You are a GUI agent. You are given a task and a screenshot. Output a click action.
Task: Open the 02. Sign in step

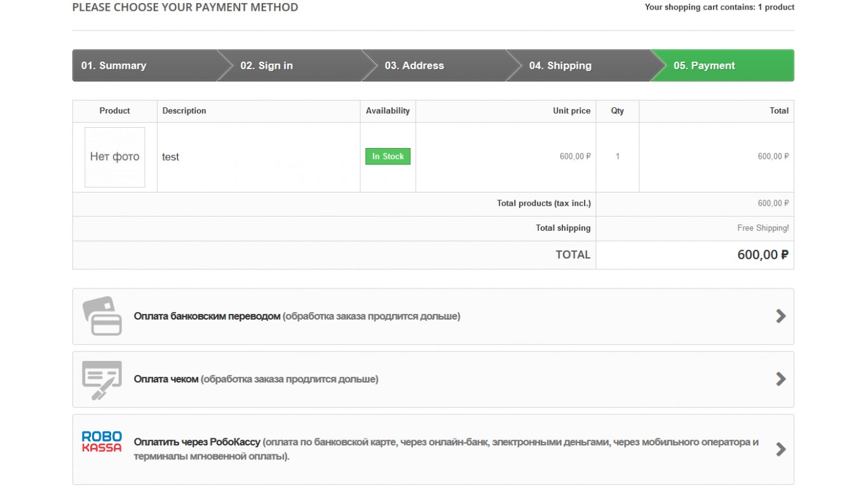click(x=266, y=65)
